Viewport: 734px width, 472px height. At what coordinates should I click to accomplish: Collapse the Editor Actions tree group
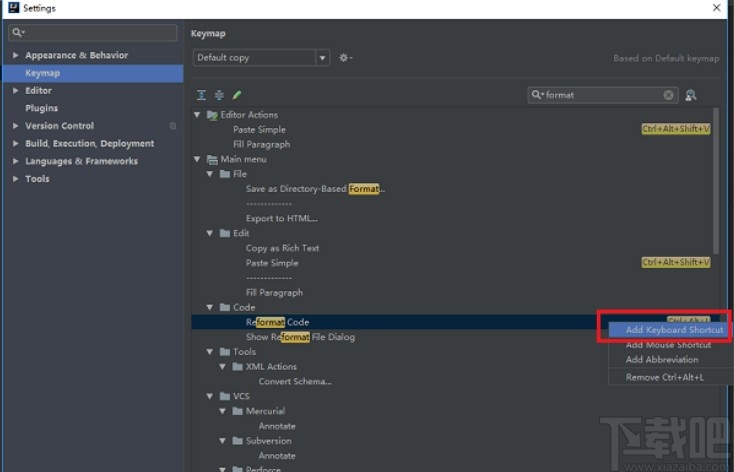[x=198, y=115]
